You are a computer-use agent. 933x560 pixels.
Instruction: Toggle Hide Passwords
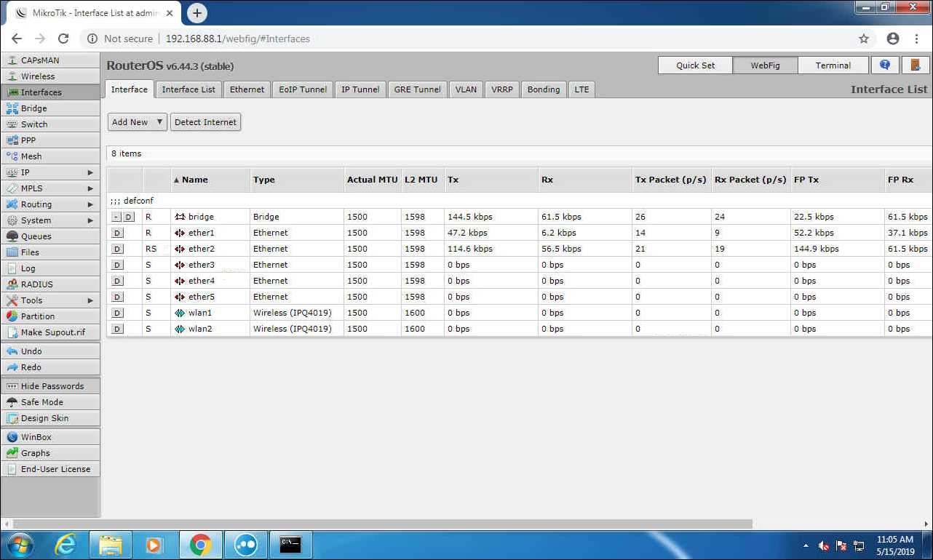point(50,386)
